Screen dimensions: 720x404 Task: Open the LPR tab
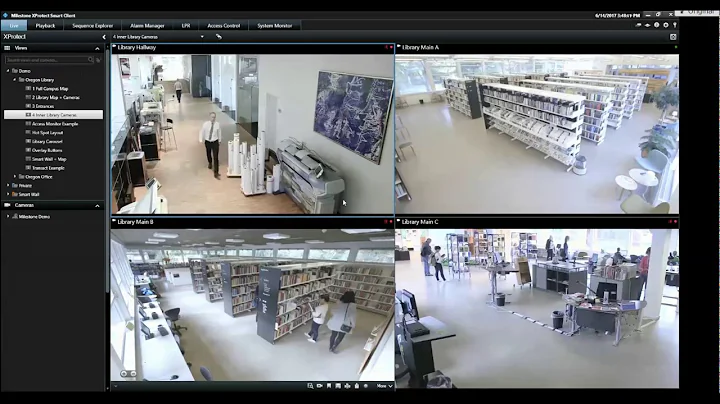186,26
